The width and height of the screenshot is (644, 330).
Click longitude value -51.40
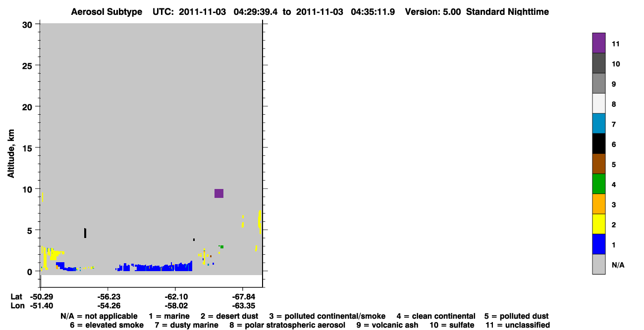[x=41, y=306]
